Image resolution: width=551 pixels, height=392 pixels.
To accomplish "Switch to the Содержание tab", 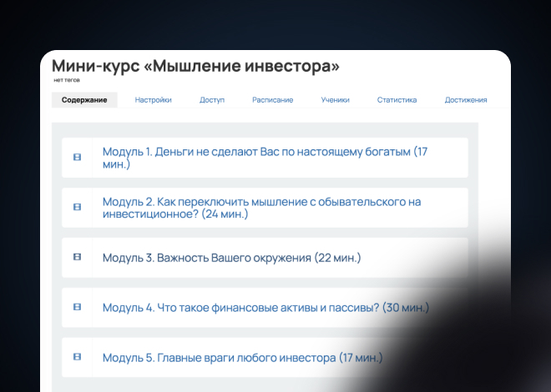I will tap(84, 100).
